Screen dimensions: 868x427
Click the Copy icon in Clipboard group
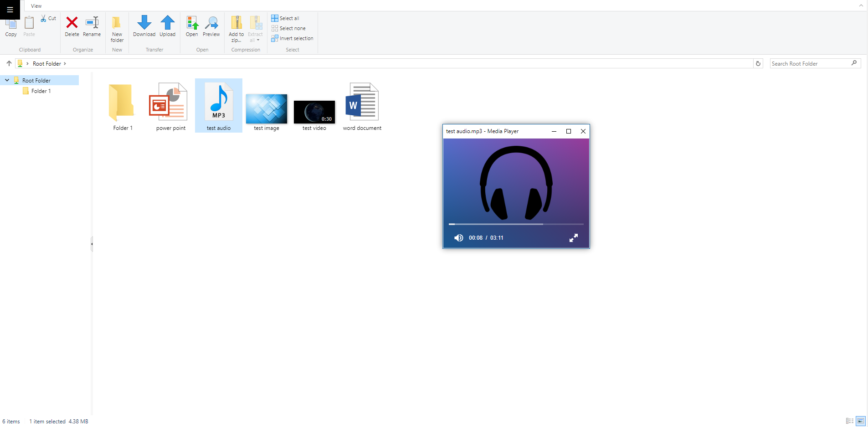point(11,27)
